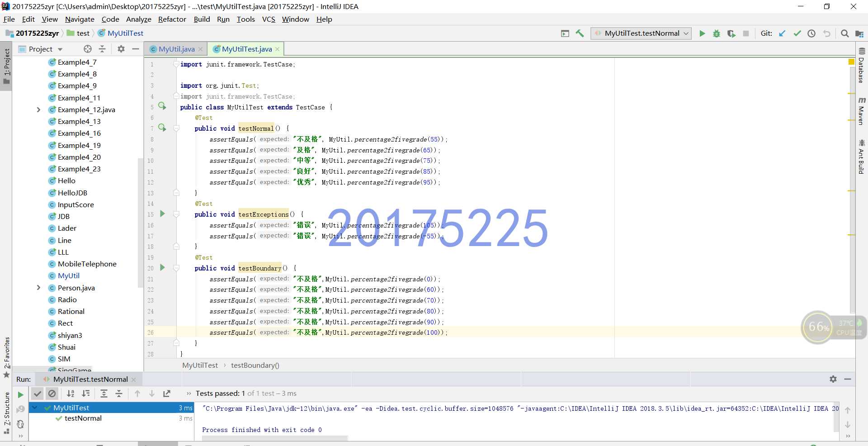The width and height of the screenshot is (868, 446).
Task: Open Run panel settings gear
Action: coord(833,379)
